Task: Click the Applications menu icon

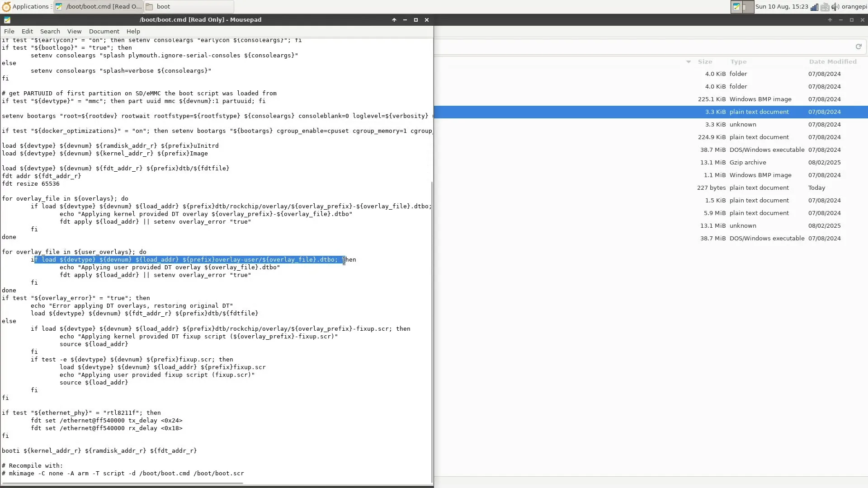Action: (x=6, y=7)
